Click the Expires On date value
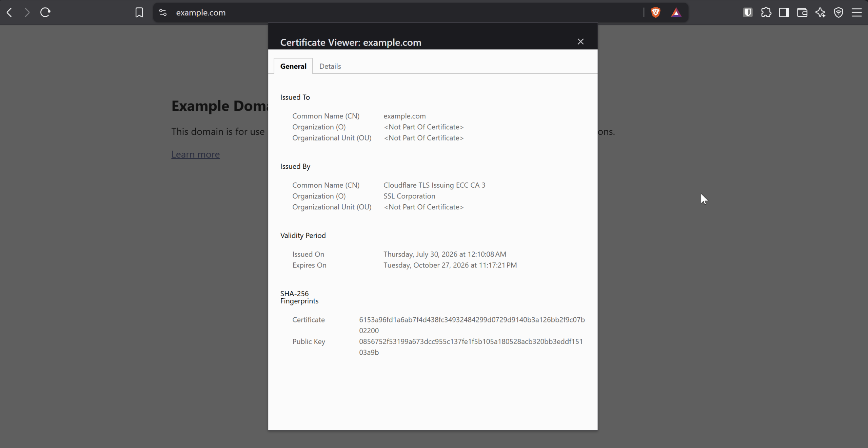The height and width of the screenshot is (448, 868). point(450,265)
